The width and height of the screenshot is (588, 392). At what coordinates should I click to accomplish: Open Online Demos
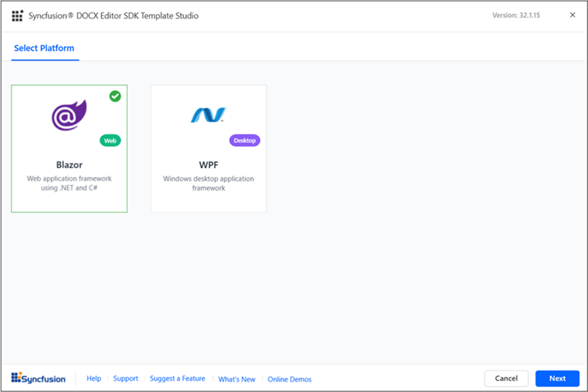289,379
